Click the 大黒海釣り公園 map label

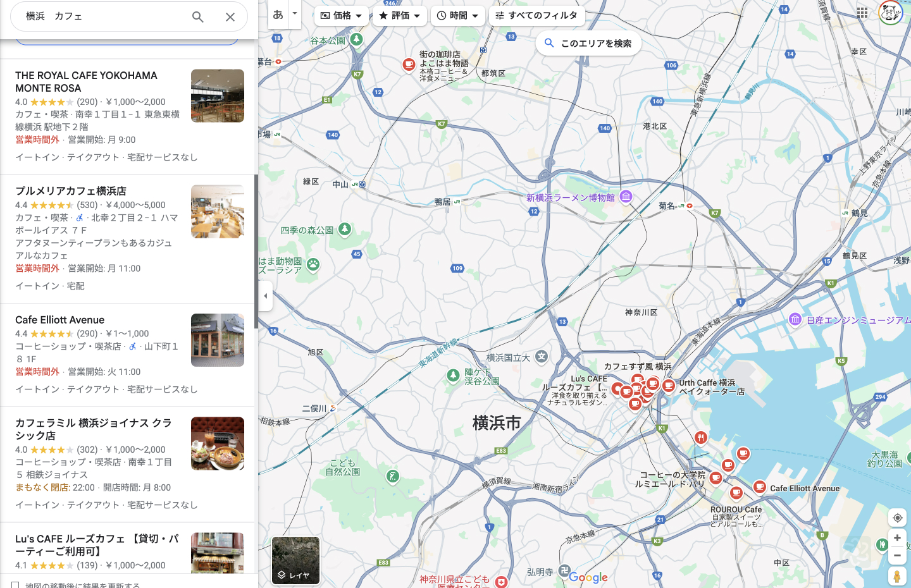pyautogui.click(x=884, y=459)
